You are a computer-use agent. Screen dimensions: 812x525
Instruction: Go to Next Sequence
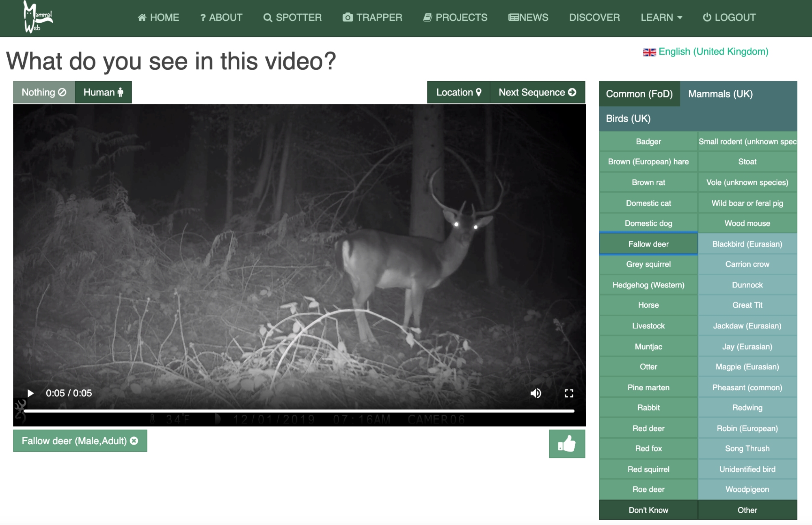point(537,92)
